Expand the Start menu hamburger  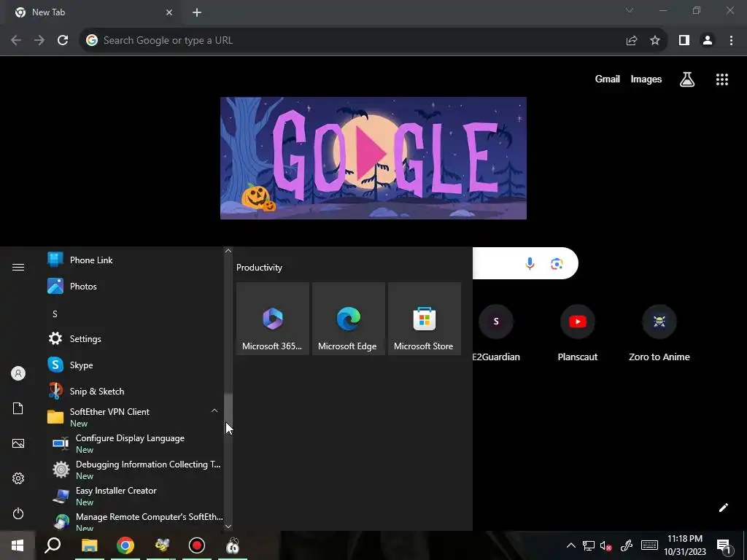[x=18, y=267]
